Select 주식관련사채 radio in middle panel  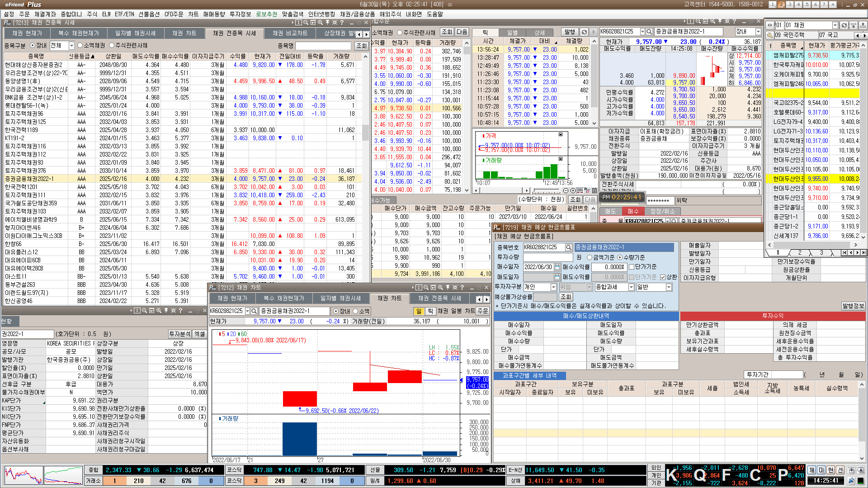[400, 33]
